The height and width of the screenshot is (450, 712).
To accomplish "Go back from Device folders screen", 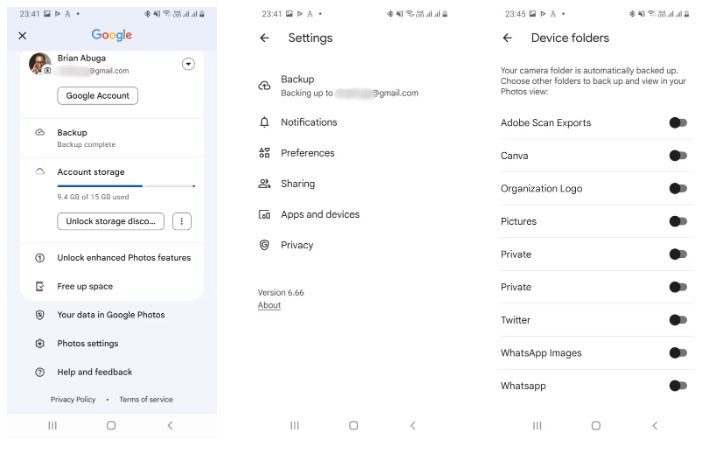I will (507, 38).
